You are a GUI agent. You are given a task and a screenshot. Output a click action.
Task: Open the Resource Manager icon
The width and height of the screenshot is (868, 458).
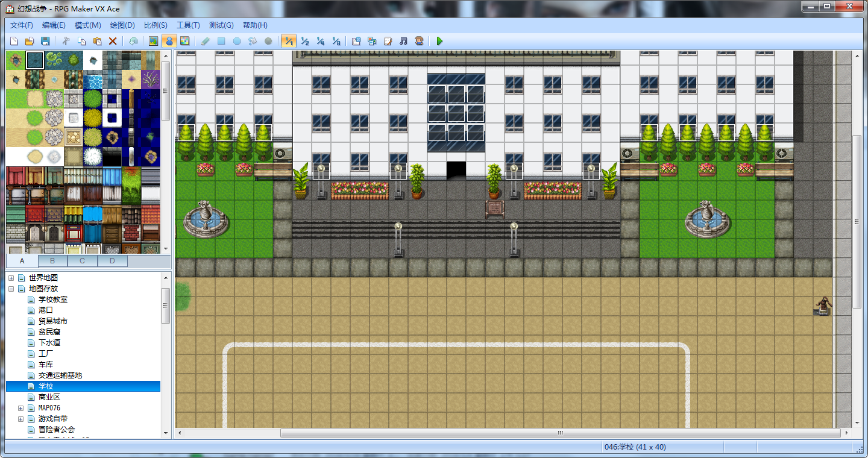(x=372, y=41)
